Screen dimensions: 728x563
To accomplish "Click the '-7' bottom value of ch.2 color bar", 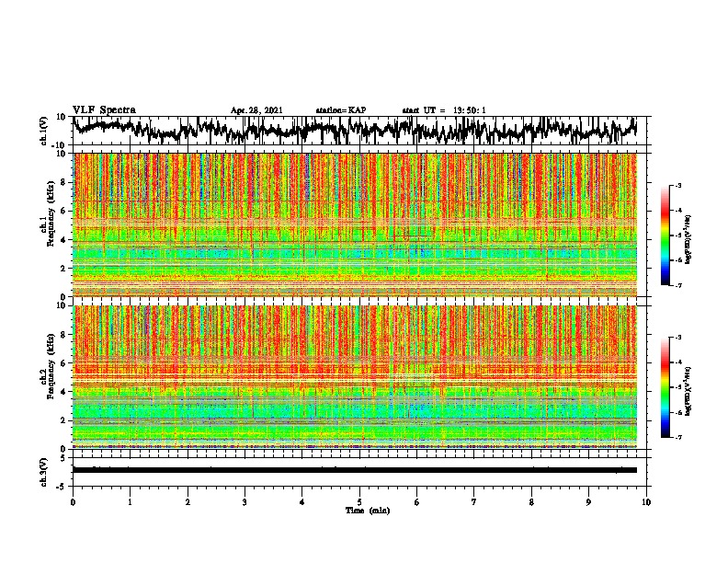I will pyautogui.click(x=678, y=437).
